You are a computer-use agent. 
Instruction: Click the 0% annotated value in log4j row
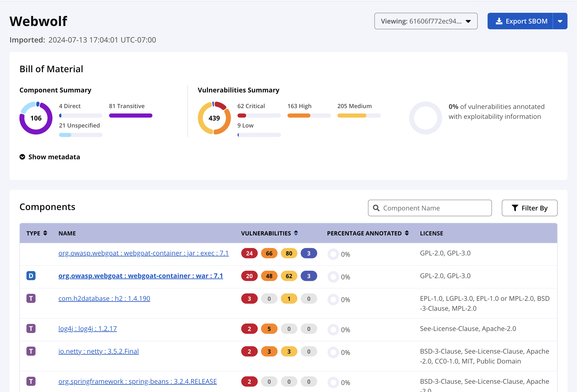tap(346, 330)
